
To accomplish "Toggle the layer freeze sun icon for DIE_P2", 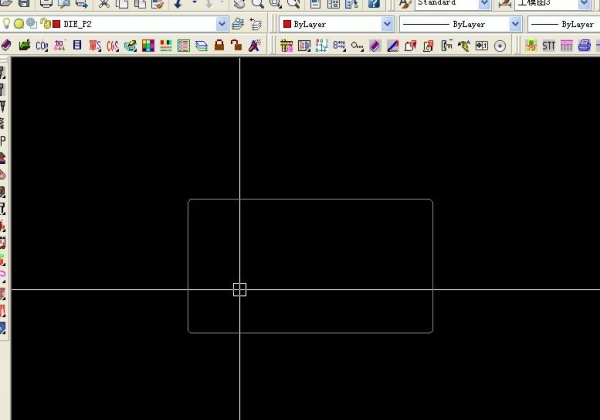I will 19,24.
